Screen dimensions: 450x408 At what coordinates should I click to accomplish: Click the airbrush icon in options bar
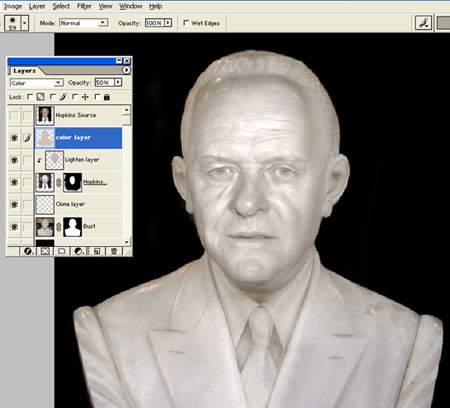pos(423,23)
